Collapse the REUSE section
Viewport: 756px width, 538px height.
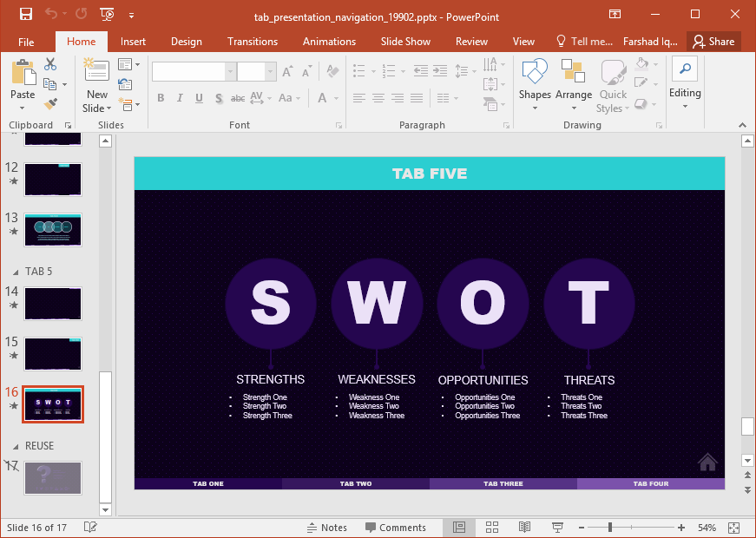16,446
